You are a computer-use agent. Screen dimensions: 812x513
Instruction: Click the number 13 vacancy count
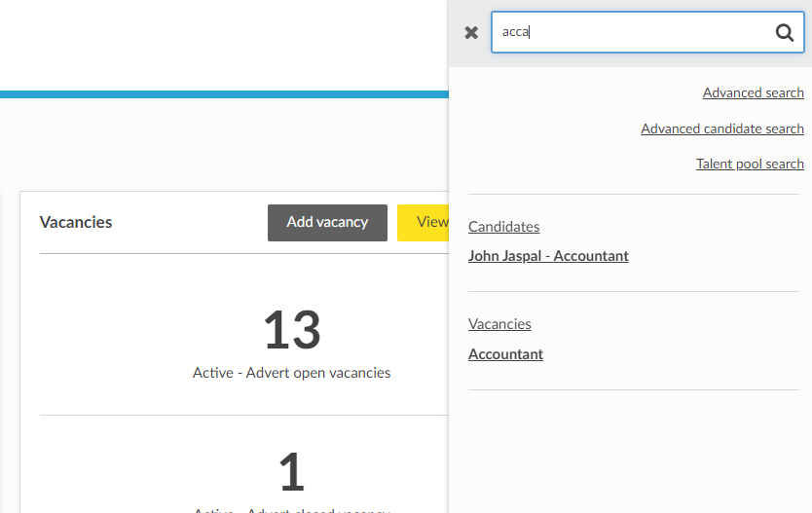[291, 331]
